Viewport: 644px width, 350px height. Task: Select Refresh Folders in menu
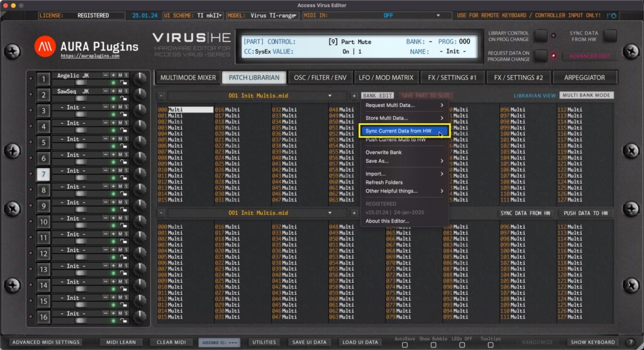pos(404,183)
